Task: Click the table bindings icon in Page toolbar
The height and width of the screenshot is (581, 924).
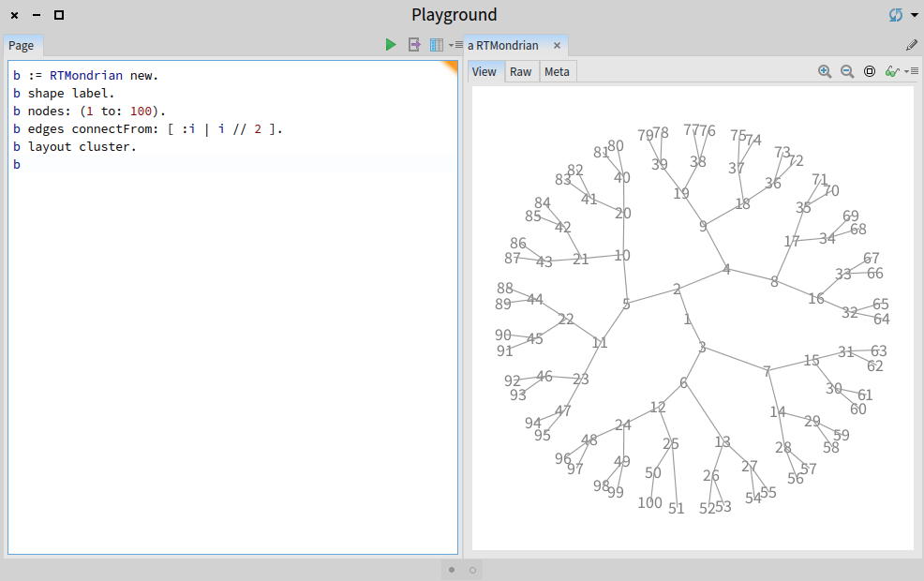Action: [x=436, y=45]
